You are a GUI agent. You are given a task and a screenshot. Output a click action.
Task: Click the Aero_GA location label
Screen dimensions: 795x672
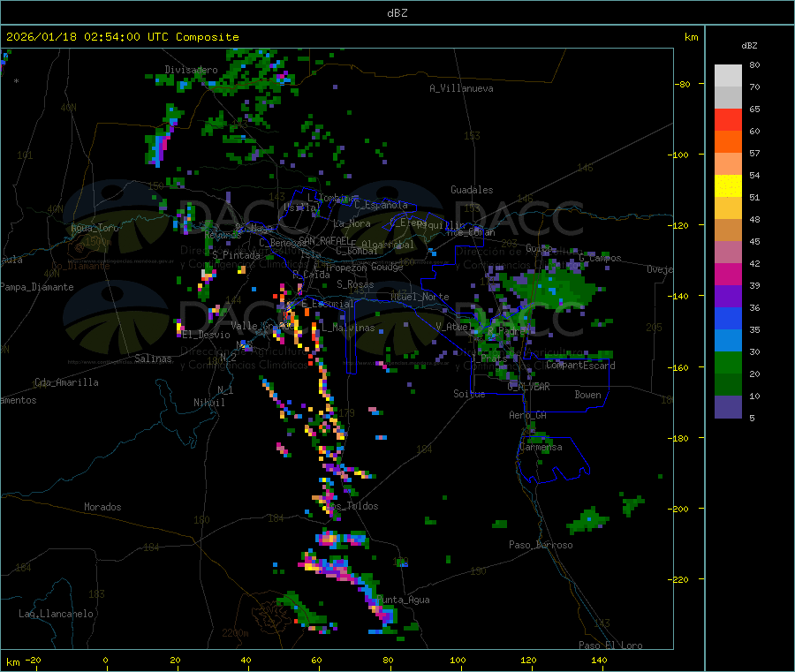point(528,415)
